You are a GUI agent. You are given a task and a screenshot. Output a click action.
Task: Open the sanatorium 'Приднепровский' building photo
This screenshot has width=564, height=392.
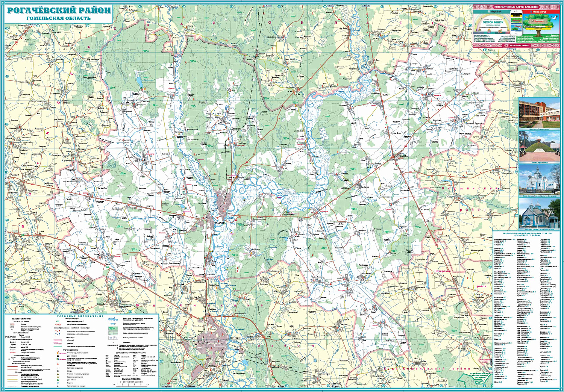pos(539,112)
